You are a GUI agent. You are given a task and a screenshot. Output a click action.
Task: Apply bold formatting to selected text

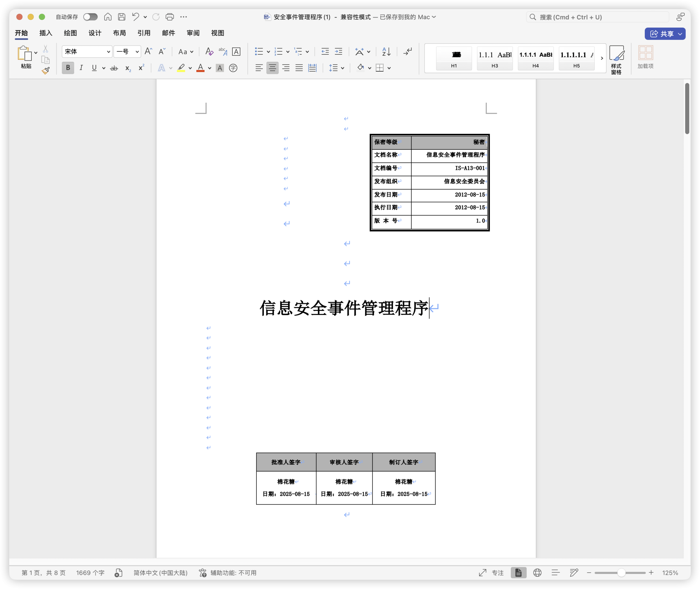coord(68,68)
